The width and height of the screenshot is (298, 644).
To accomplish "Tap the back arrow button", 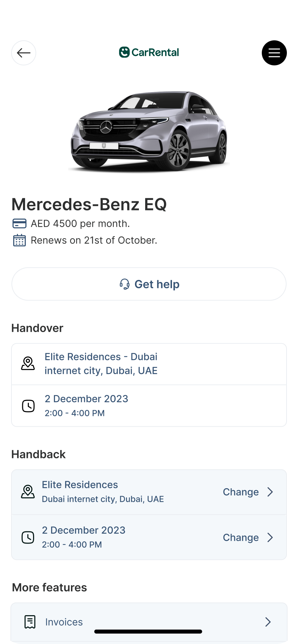I will click(x=24, y=53).
